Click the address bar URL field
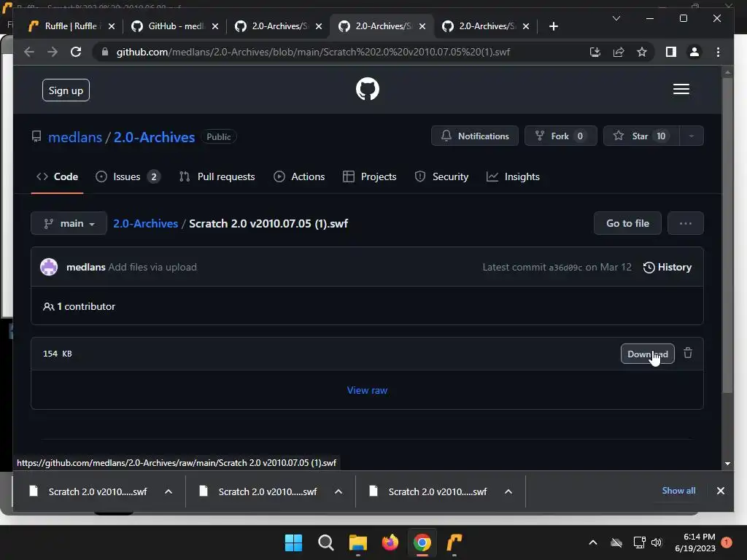The image size is (747, 560). click(313, 52)
